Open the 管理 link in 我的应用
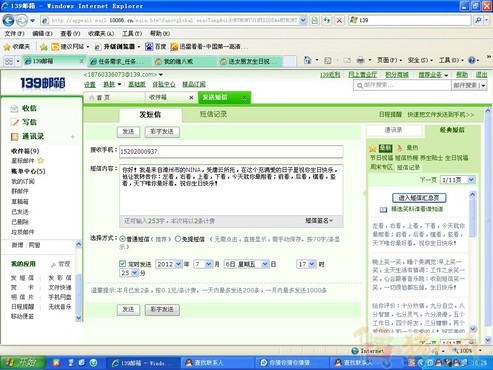Image resolution: width=493 pixels, height=370 pixels. 64,264
